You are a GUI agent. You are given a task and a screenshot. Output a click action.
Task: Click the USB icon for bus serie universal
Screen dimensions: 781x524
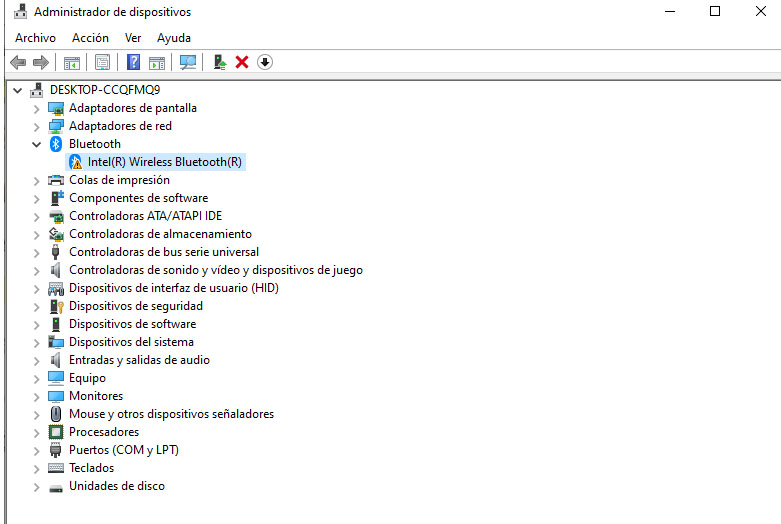(x=56, y=252)
